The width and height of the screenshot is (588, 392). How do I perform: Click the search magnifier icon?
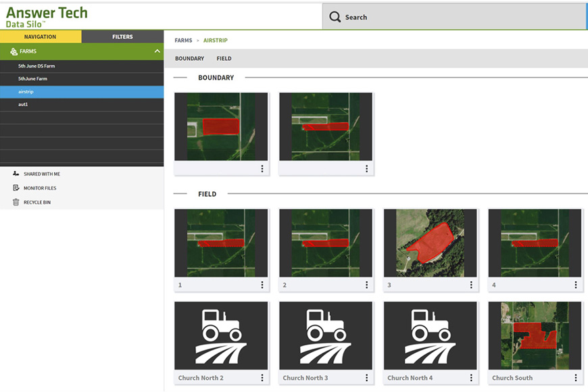click(x=335, y=17)
